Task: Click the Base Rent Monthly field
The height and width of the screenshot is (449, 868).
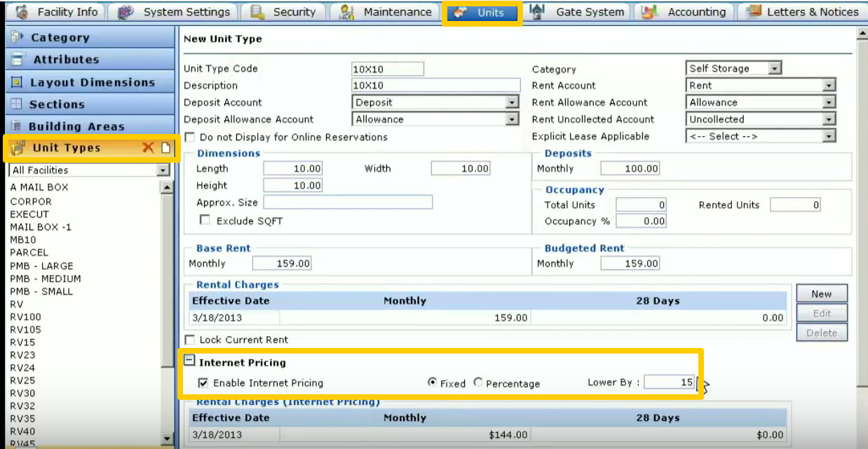Action: pos(282,264)
